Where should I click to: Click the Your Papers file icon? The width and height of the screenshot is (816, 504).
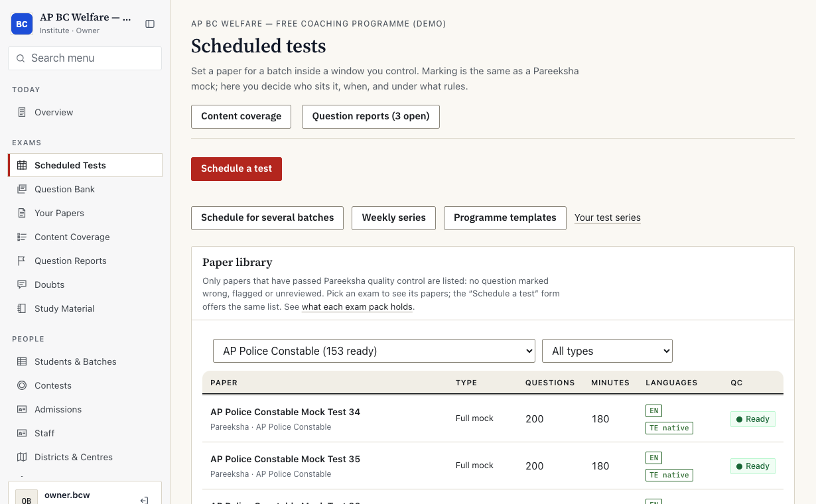pos(22,213)
